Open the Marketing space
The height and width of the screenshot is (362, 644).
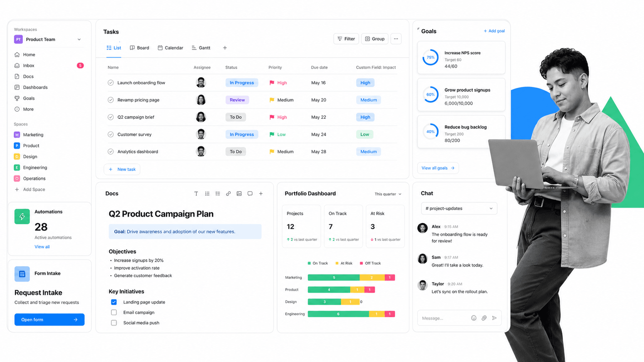point(29,135)
